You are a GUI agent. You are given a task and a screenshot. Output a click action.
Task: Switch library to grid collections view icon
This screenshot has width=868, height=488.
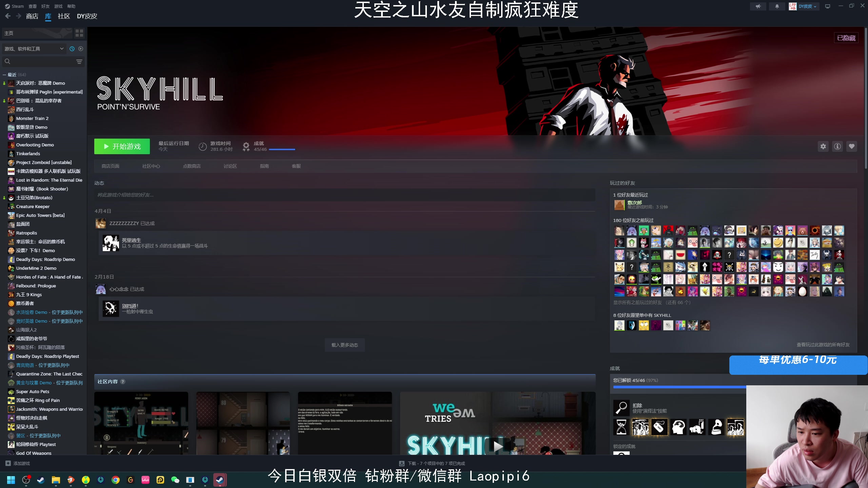coord(79,33)
